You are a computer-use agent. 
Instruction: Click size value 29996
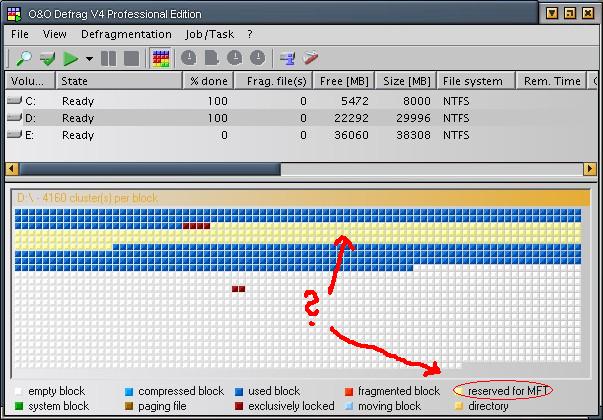pyautogui.click(x=413, y=118)
